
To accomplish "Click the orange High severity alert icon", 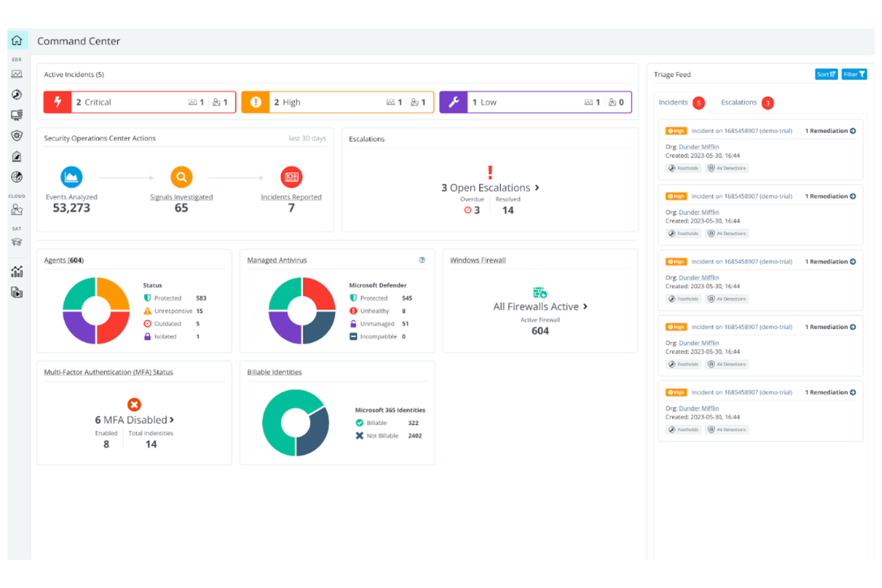I will click(x=256, y=102).
